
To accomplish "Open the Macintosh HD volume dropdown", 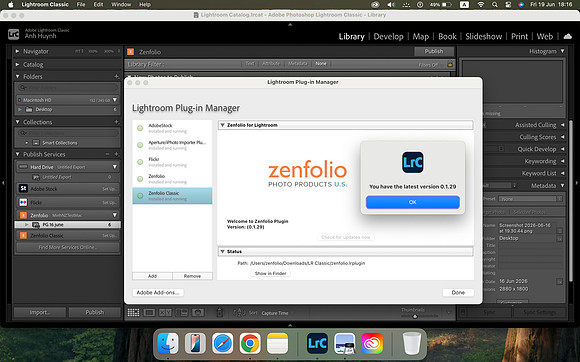I will tap(115, 100).
